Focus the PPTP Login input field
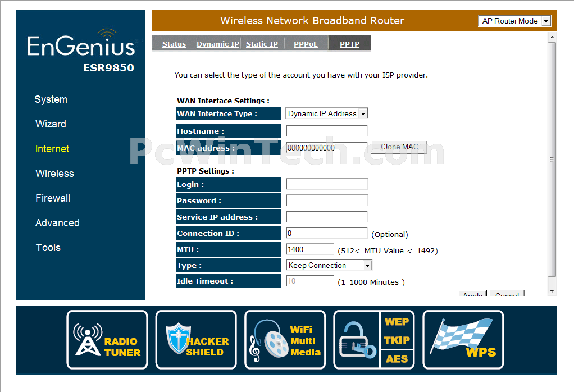574x392 pixels. (326, 184)
